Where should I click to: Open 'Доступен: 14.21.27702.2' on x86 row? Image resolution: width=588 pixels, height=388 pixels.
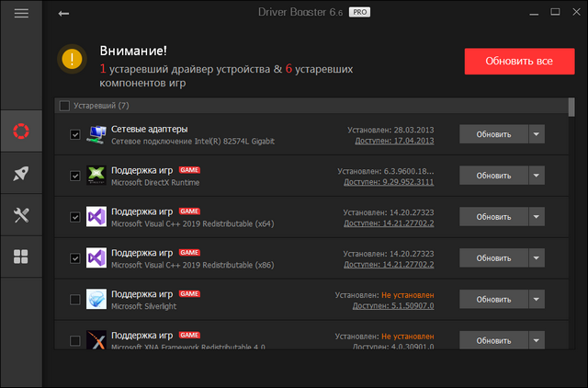pyautogui.click(x=389, y=265)
